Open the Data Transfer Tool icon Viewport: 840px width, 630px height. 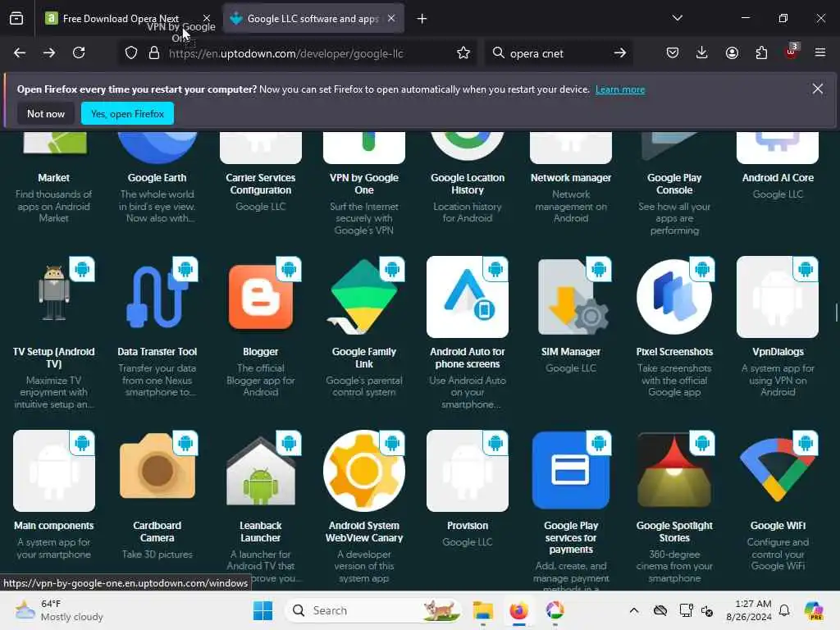click(157, 297)
